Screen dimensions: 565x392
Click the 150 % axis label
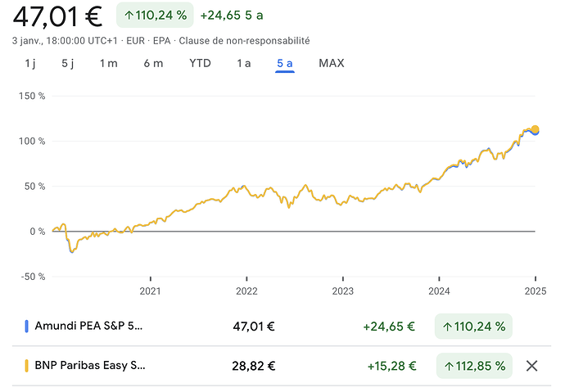pyautogui.click(x=32, y=96)
